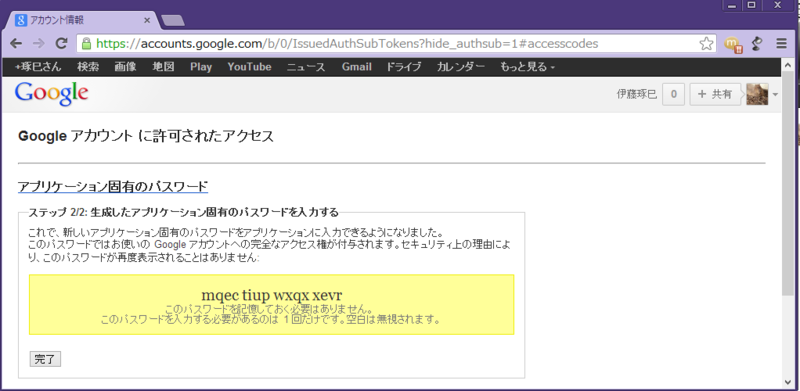Click Google アカウント に許可されたアクセス heading

[146, 136]
